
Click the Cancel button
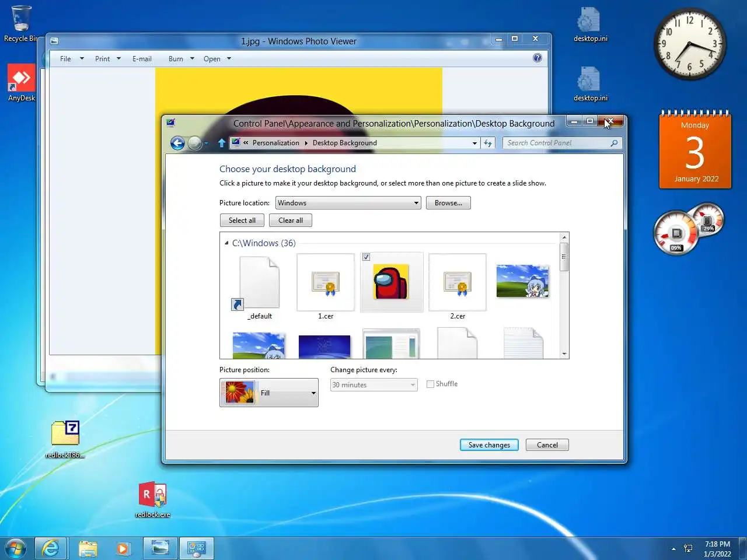point(547,445)
